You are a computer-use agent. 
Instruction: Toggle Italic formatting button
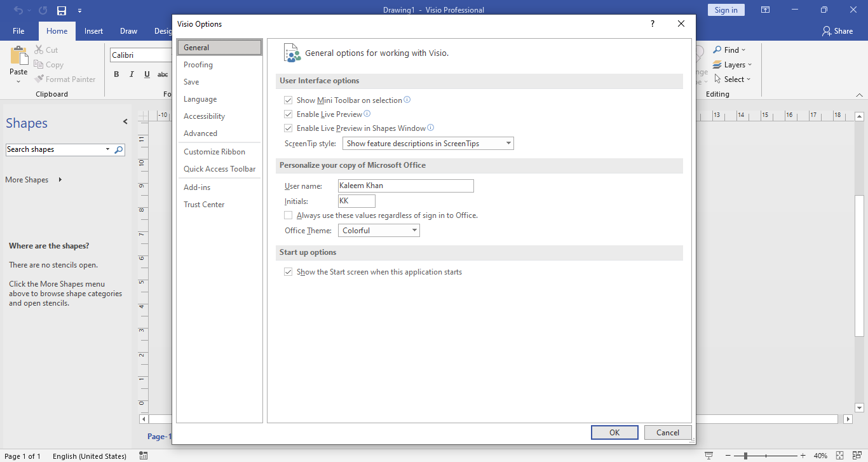point(132,74)
